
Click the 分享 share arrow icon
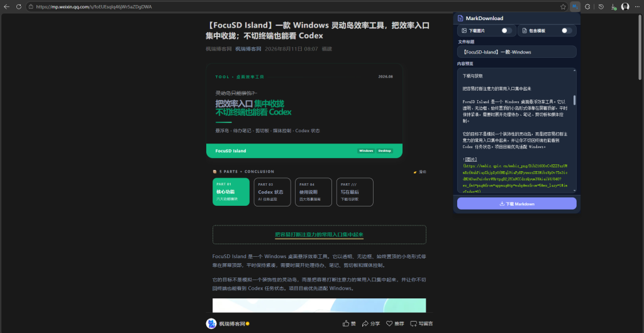tap(365, 324)
